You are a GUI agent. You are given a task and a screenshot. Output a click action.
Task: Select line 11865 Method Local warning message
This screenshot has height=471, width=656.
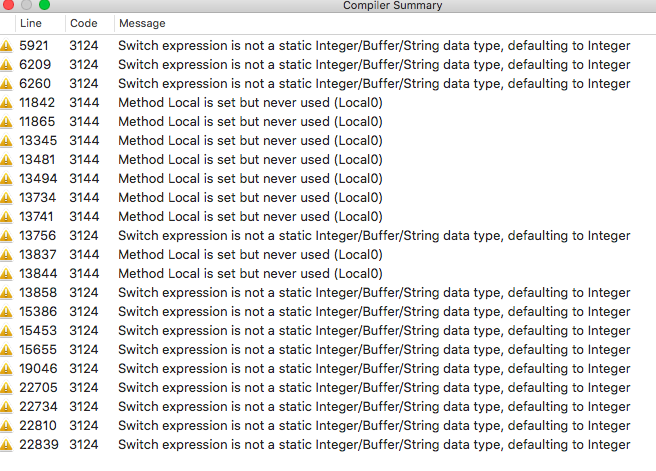pos(250,122)
